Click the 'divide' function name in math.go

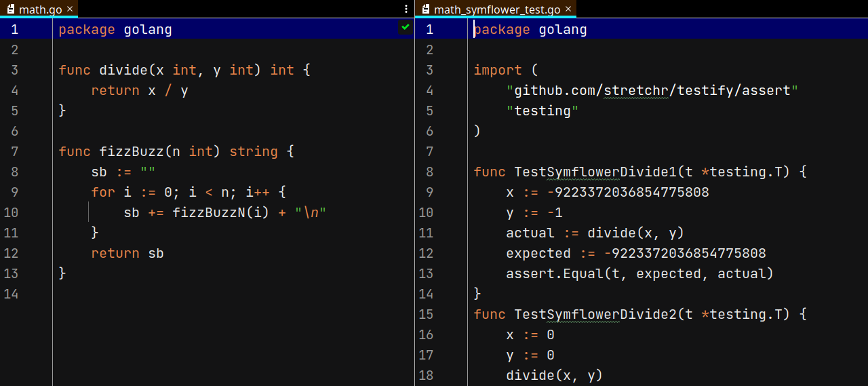(123, 70)
